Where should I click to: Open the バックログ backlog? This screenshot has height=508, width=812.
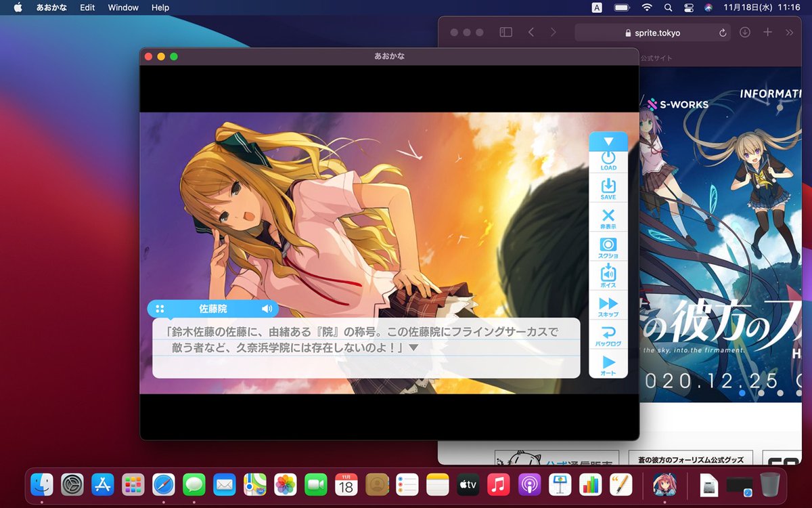[608, 336]
